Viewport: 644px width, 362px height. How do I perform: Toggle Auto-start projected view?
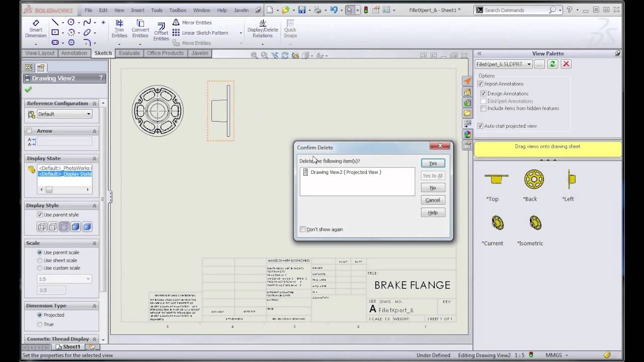[x=480, y=126]
